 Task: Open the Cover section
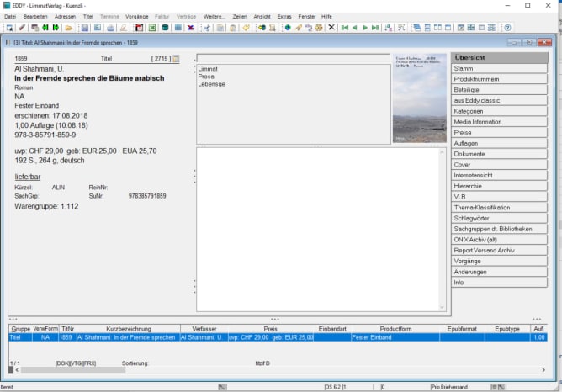click(x=499, y=165)
